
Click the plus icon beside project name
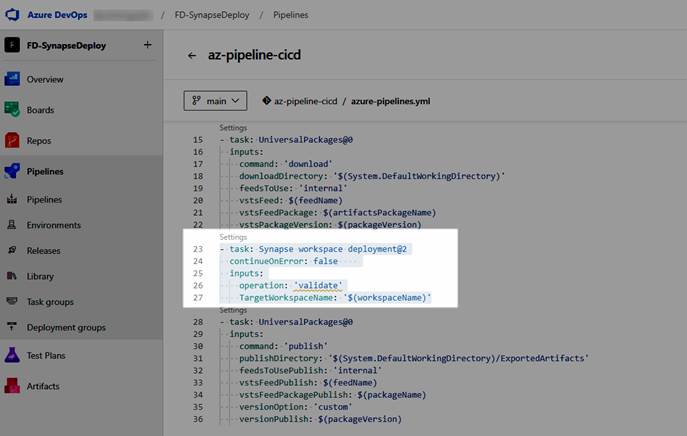pyautogui.click(x=148, y=45)
